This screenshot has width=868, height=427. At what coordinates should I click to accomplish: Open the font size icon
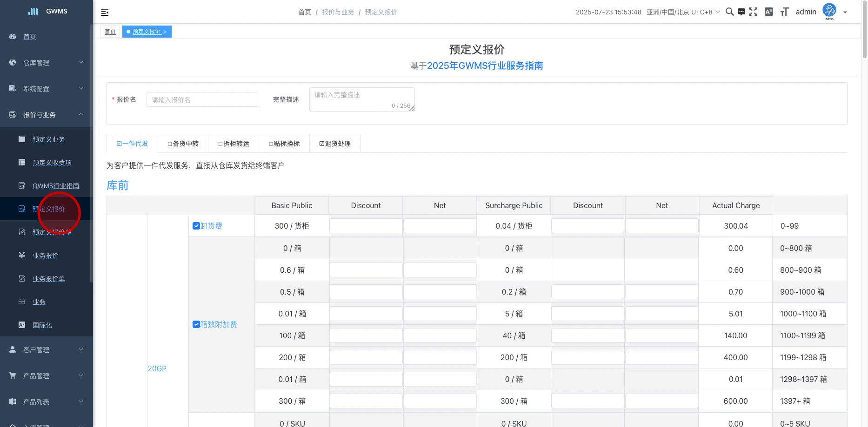click(785, 12)
